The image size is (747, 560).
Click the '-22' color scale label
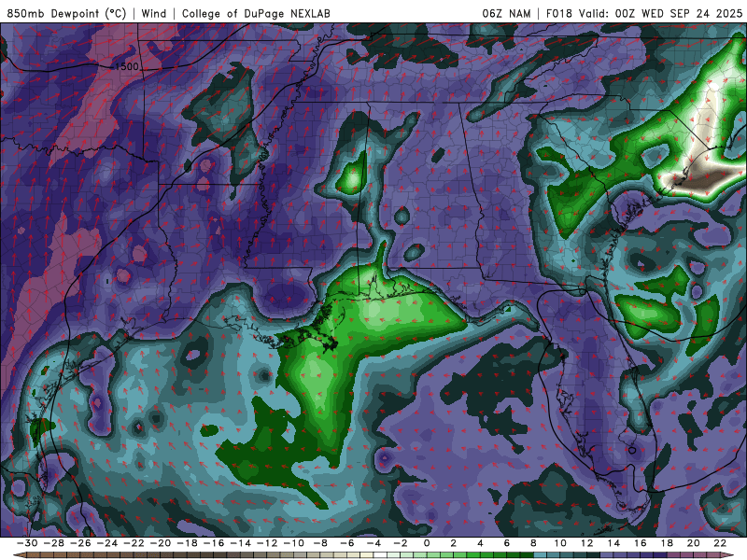click(x=134, y=543)
